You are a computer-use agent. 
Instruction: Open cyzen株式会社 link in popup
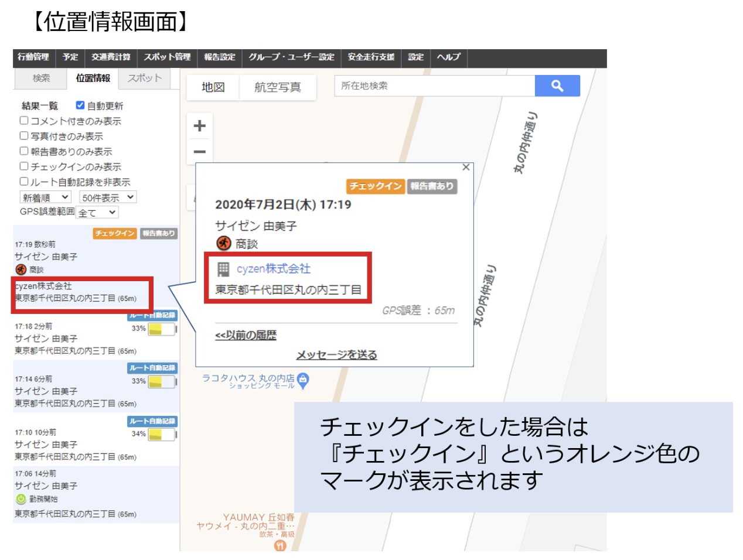click(x=274, y=269)
